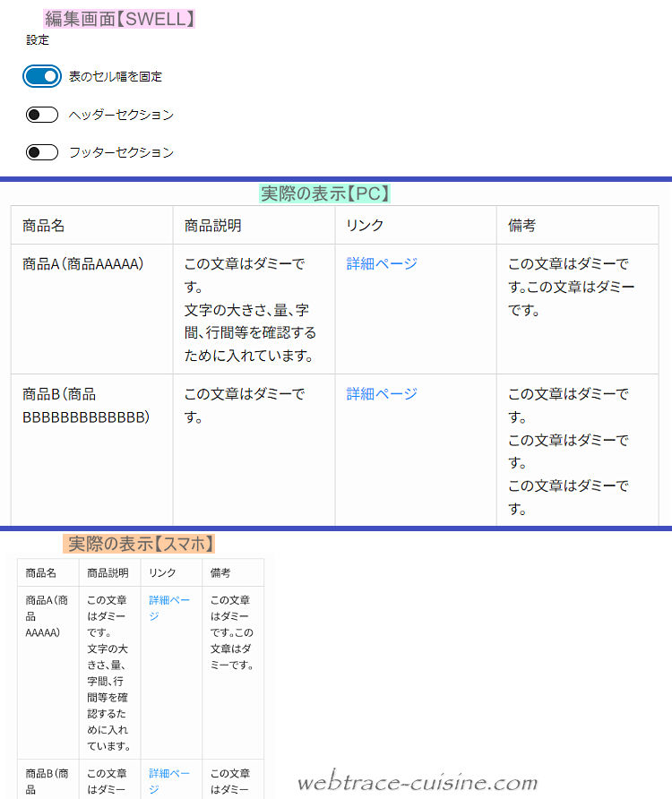Viewport: 672px width, 799px height.
Task: Click 商品A（商品AAAAA） cell in PC table
Action: coord(91,309)
